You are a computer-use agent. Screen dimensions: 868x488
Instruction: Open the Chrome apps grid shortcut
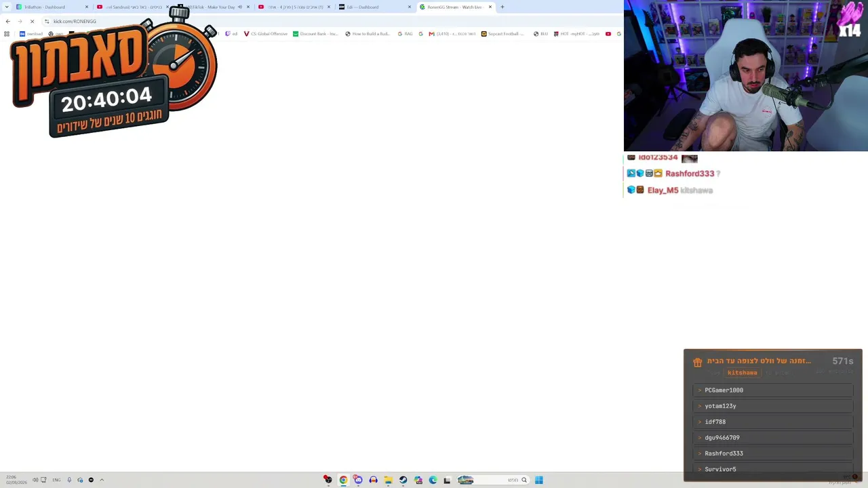click(7, 34)
